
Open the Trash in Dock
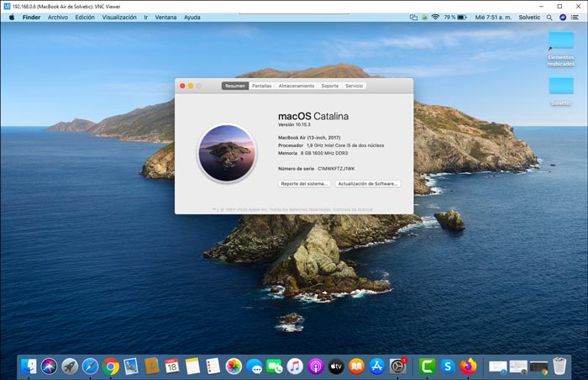559,366
